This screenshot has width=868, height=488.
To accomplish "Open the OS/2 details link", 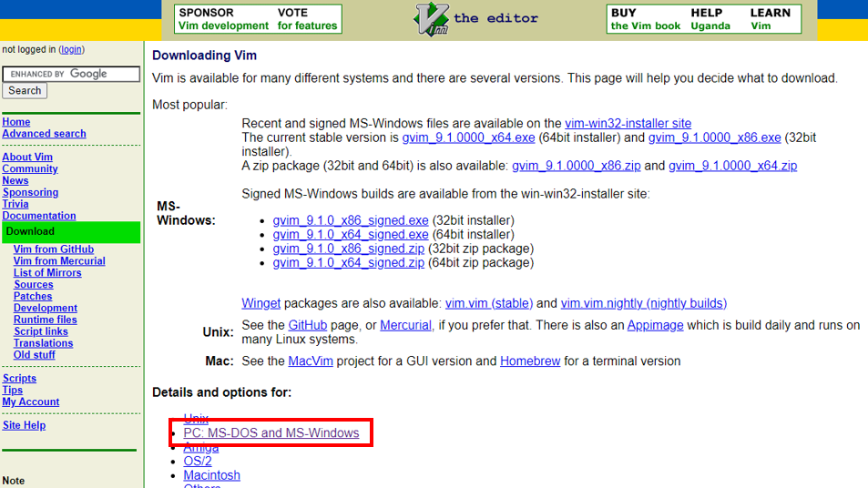I will point(198,462).
